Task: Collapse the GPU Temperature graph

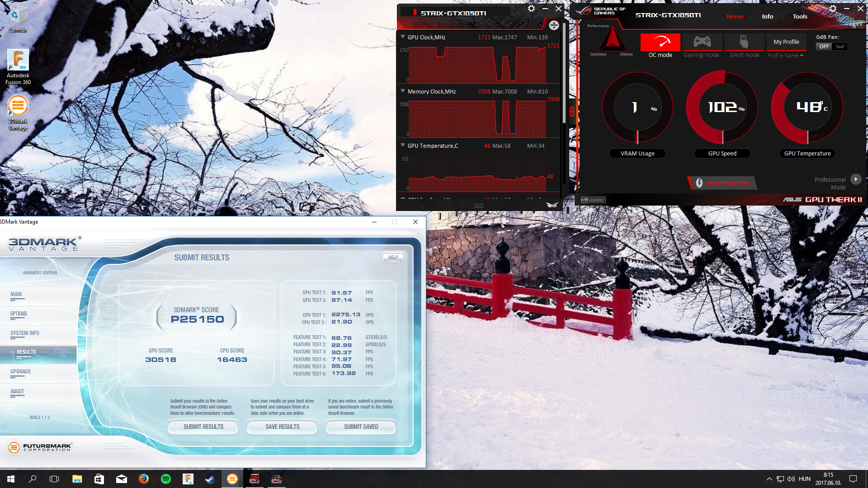Action: pyautogui.click(x=403, y=145)
